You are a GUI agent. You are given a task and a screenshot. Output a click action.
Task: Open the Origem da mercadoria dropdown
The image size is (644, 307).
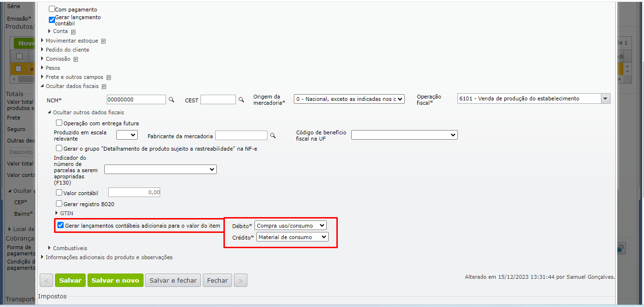click(349, 99)
